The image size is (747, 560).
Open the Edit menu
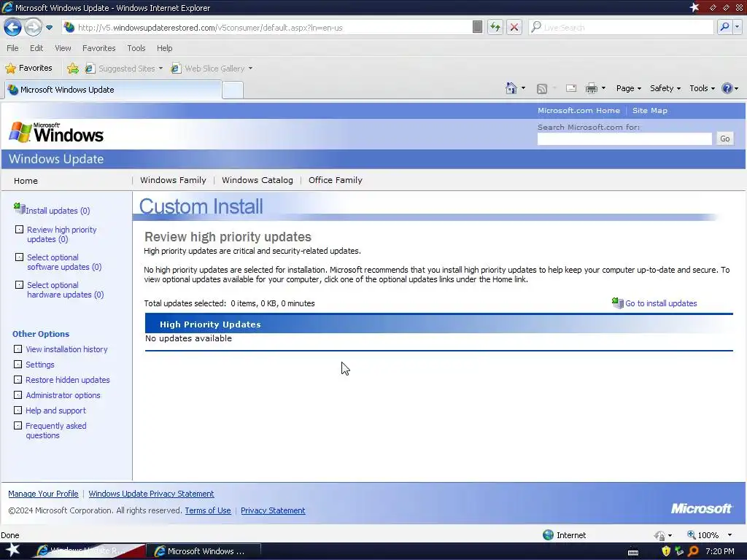pos(36,48)
